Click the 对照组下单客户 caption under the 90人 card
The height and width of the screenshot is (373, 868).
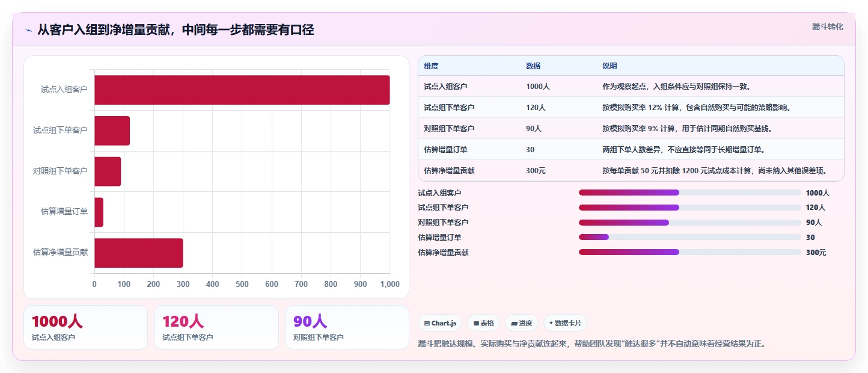(x=319, y=338)
